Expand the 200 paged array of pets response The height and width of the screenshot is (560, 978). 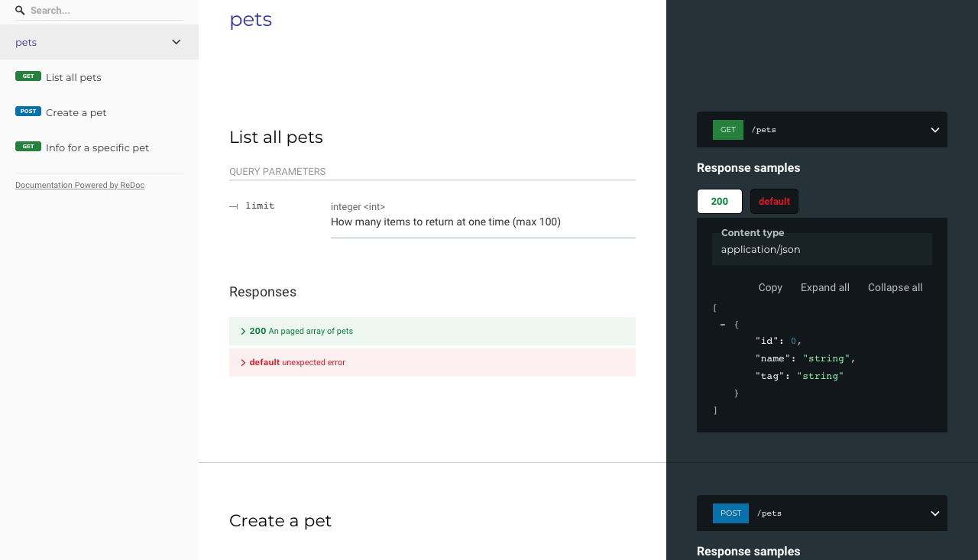(x=432, y=331)
